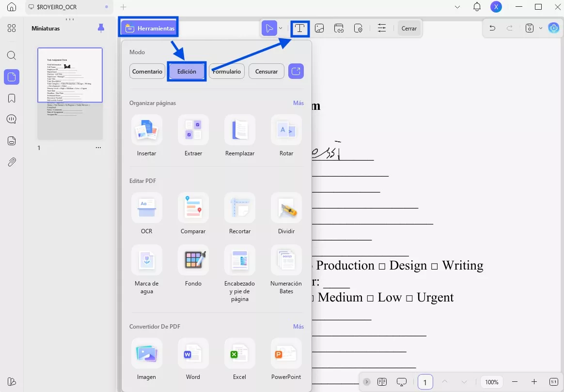The image size is (564, 392).
Task: Open the thumbnails grid sidebar icon
Action: coord(12,28)
